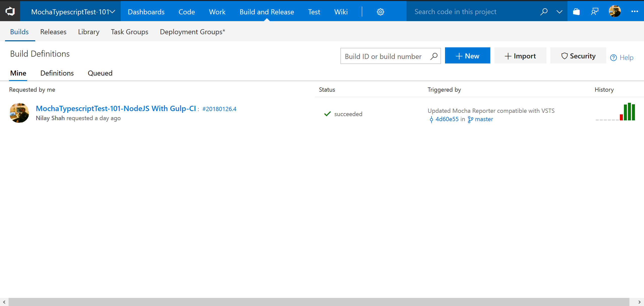Open the Marketplace shopping bag icon

point(576,12)
